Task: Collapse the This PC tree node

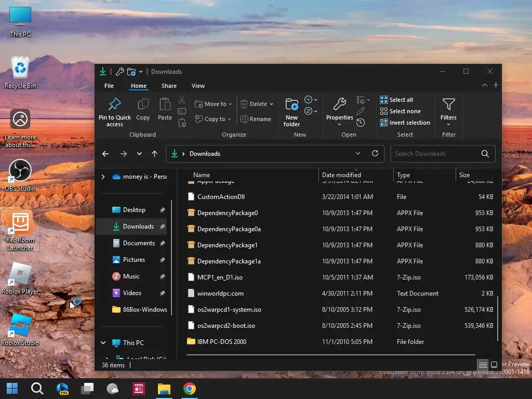Action: [x=103, y=343]
